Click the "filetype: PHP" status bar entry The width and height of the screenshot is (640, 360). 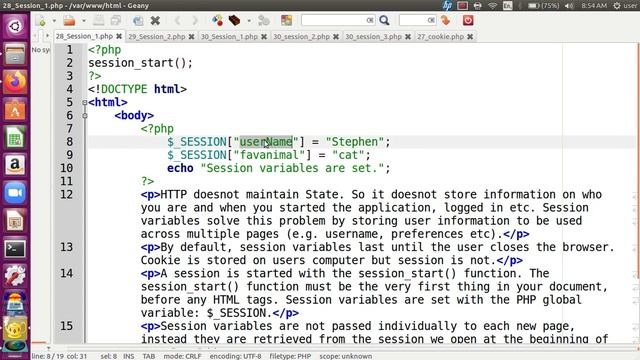pyautogui.click(x=290, y=356)
